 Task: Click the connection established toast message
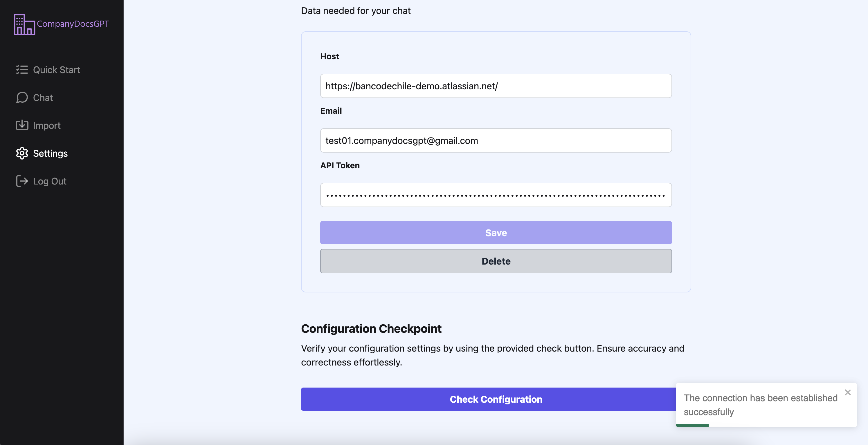760,405
